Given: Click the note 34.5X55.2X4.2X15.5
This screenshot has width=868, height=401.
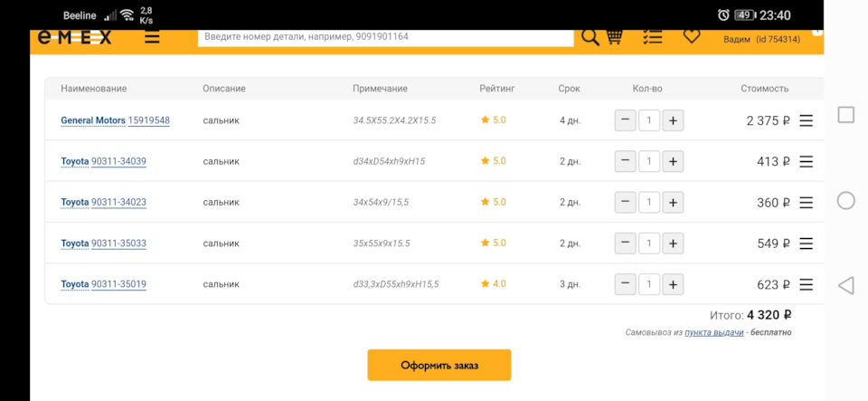Looking at the screenshot, I should point(394,120).
